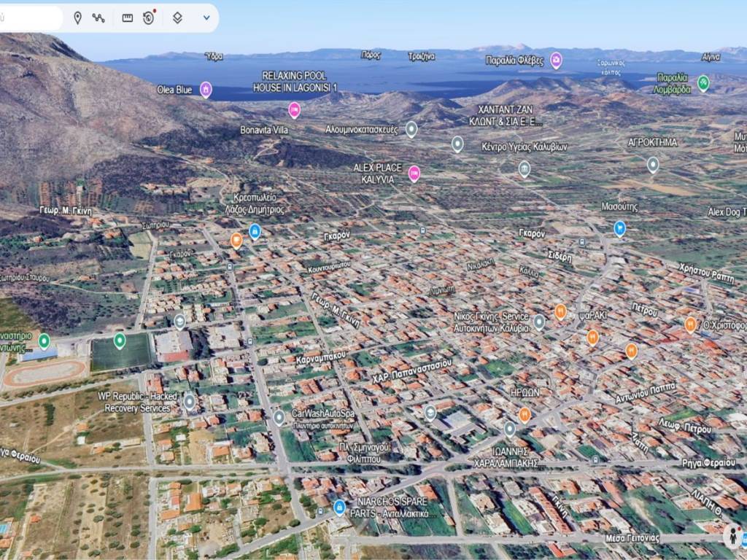Activate the Street View pegman icon
747x560 pixels.
coord(732,536)
